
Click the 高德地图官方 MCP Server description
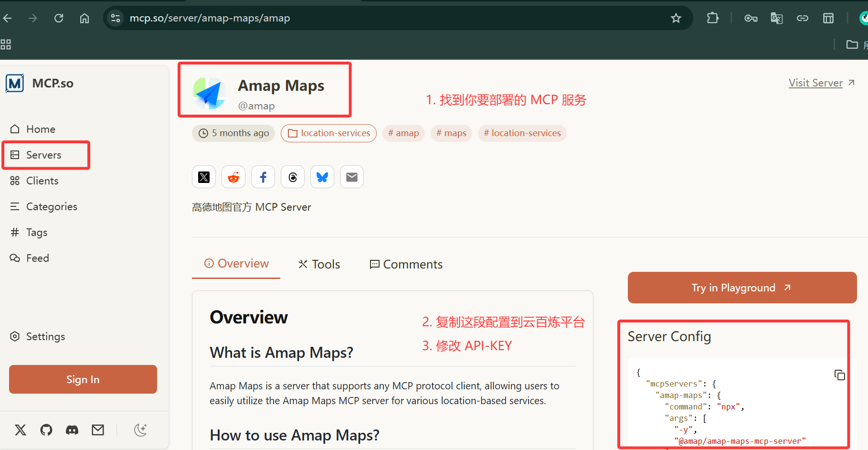point(252,207)
